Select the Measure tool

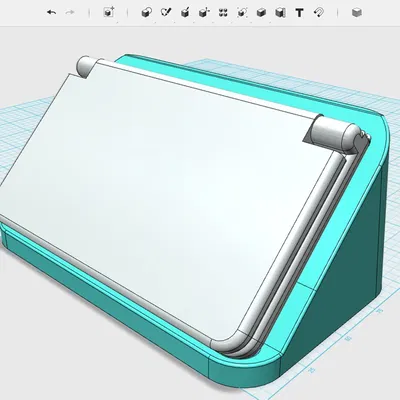(x=280, y=13)
